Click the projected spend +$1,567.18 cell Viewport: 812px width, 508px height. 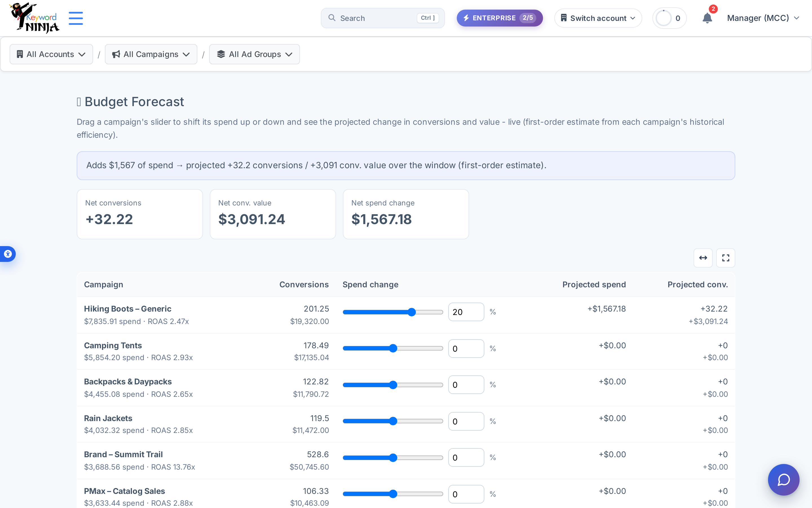click(607, 309)
